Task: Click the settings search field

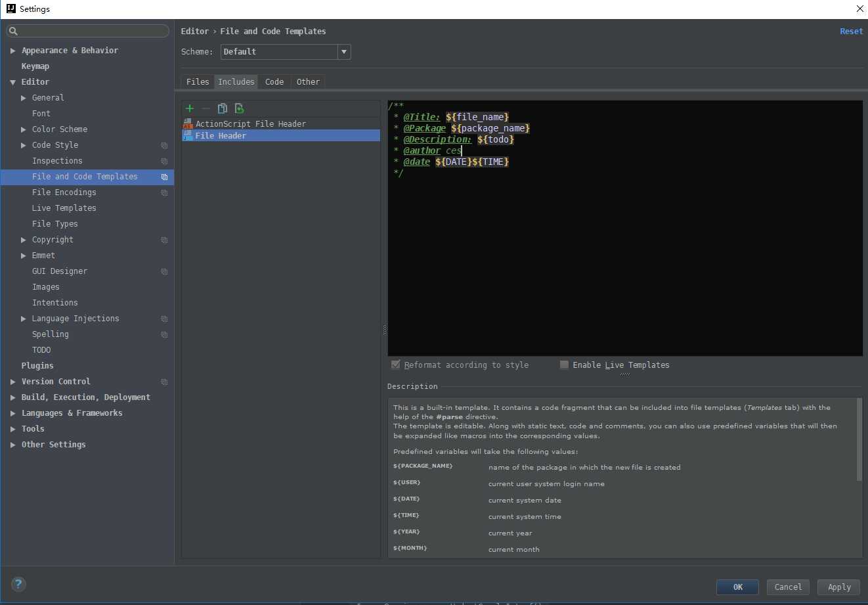Action: click(88, 31)
